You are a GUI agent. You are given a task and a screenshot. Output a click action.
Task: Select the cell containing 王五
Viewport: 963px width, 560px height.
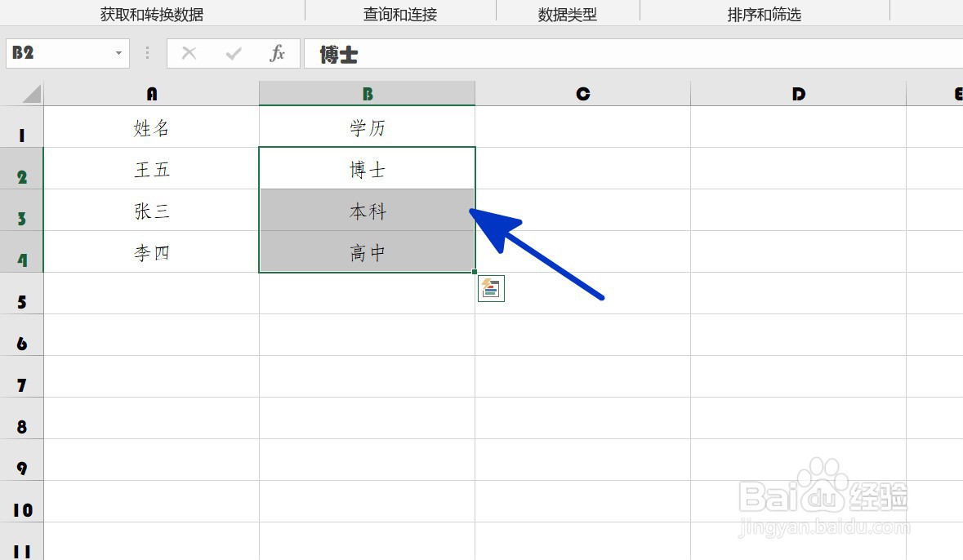pos(152,169)
